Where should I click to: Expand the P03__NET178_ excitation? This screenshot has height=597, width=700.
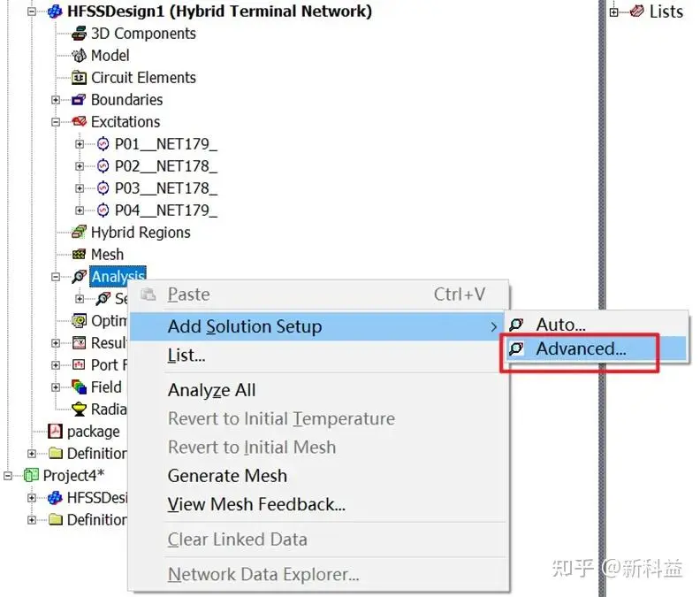pos(80,188)
